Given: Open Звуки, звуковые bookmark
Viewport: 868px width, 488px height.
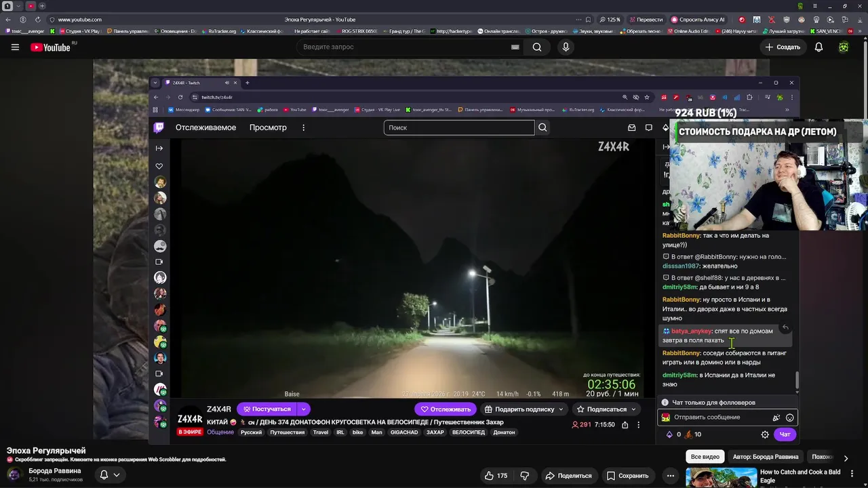Looking at the screenshot, I should (x=593, y=31).
